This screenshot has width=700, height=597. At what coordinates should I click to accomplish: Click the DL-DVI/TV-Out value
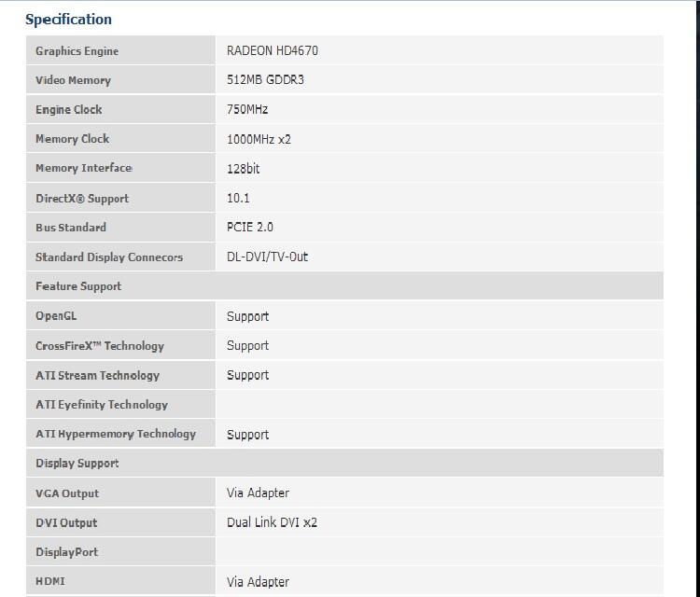(x=268, y=257)
